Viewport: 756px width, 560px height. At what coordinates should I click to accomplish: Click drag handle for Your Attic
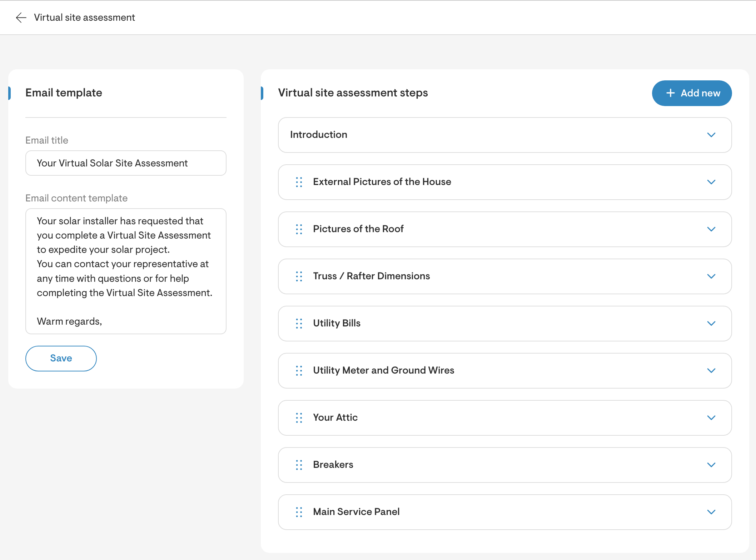(299, 418)
